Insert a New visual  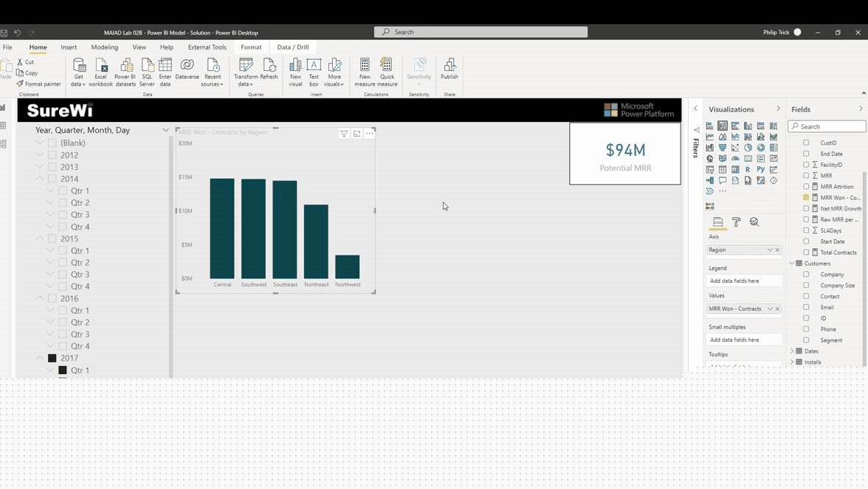(x=295, y=72)
